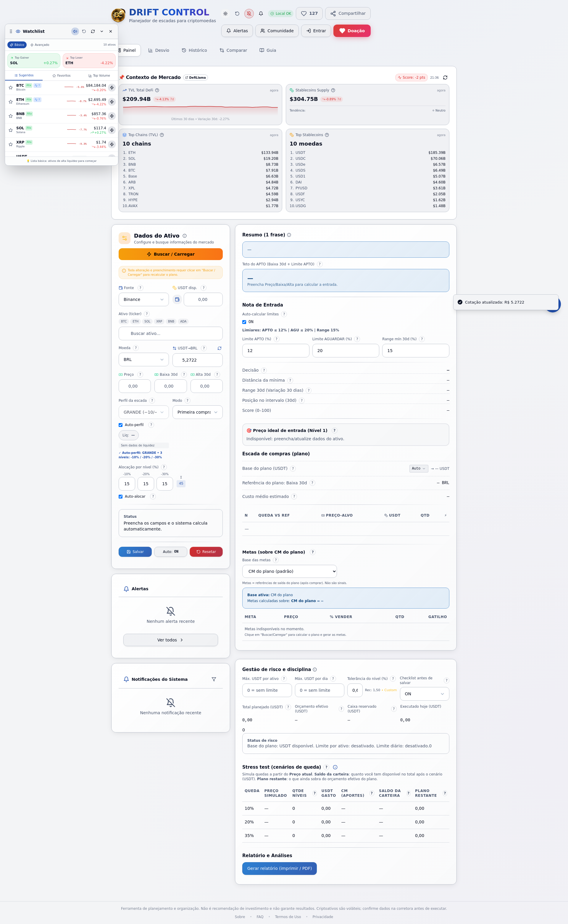
Task: Toggle the sun theme icon in header
Action: (x=225, y=14)
